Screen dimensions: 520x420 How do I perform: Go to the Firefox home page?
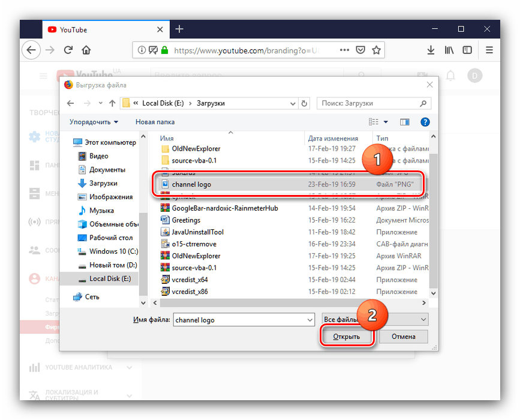point(86,50)
